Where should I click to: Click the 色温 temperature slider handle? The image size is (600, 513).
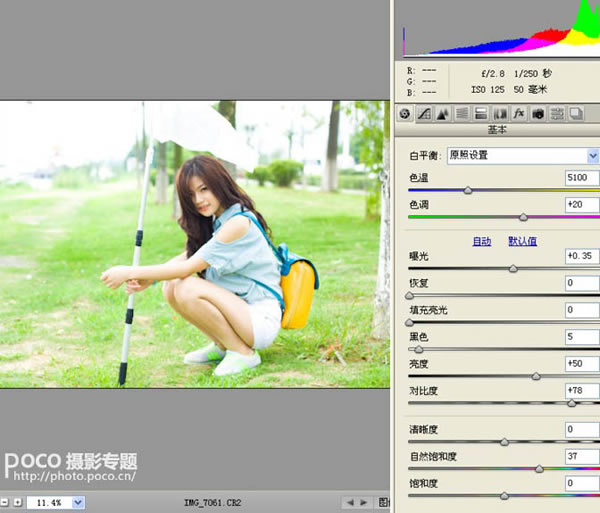tap(467, 190)
